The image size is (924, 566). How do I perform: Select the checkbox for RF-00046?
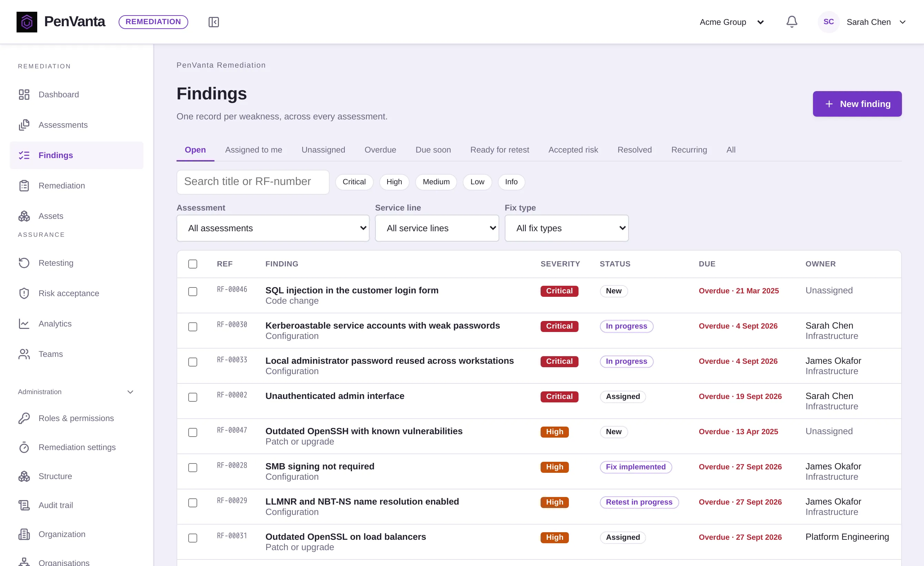tap(193, 292)
